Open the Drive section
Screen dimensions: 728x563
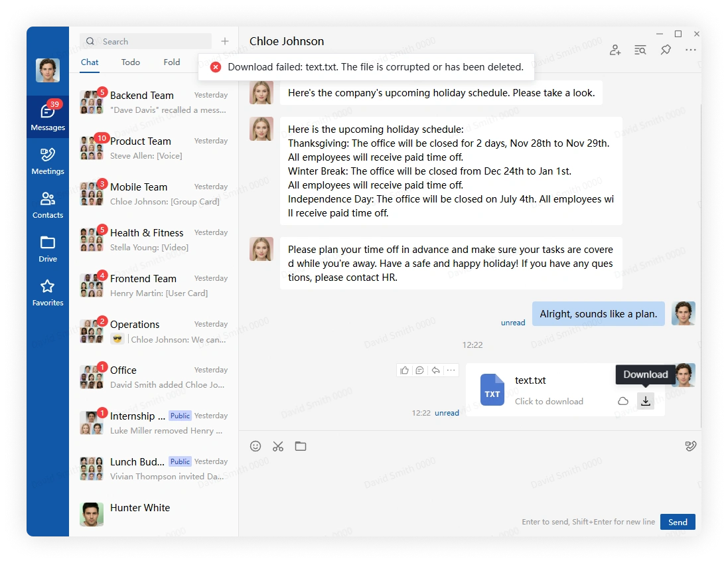pos(48,248)
